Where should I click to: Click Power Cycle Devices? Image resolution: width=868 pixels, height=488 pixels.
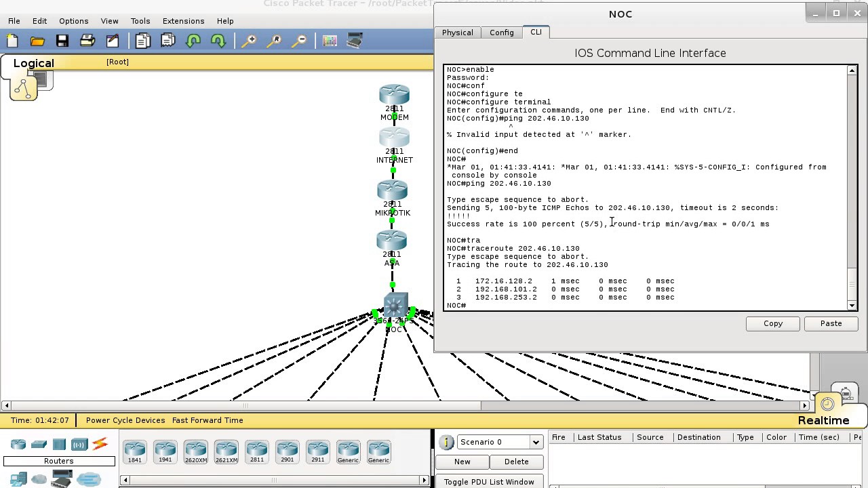125,420
